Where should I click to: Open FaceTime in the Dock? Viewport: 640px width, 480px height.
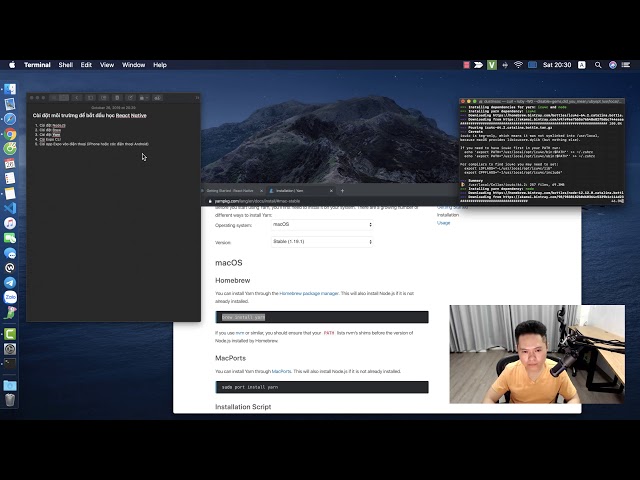tap(10, 238)
